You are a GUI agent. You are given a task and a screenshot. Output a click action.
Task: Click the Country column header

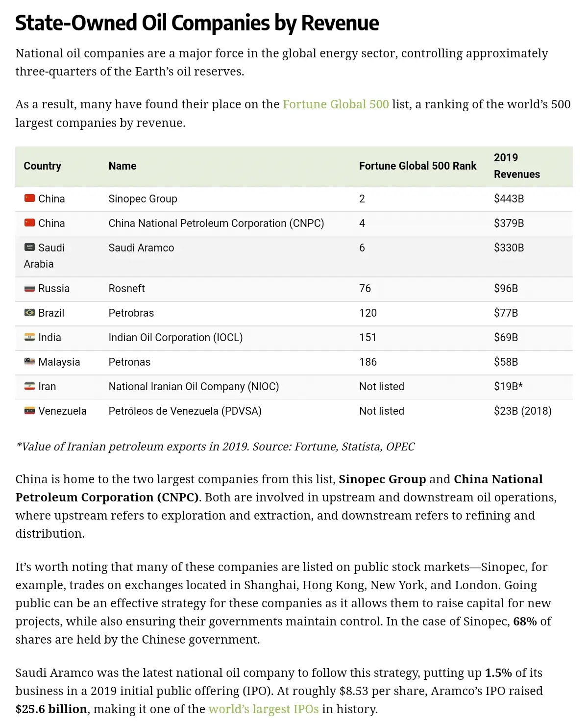coord(43,166)
